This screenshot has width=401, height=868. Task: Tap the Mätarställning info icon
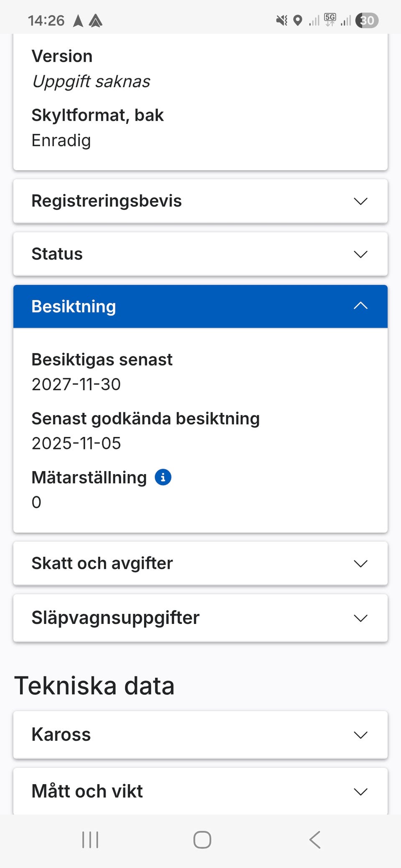click(x=163, y=477)
